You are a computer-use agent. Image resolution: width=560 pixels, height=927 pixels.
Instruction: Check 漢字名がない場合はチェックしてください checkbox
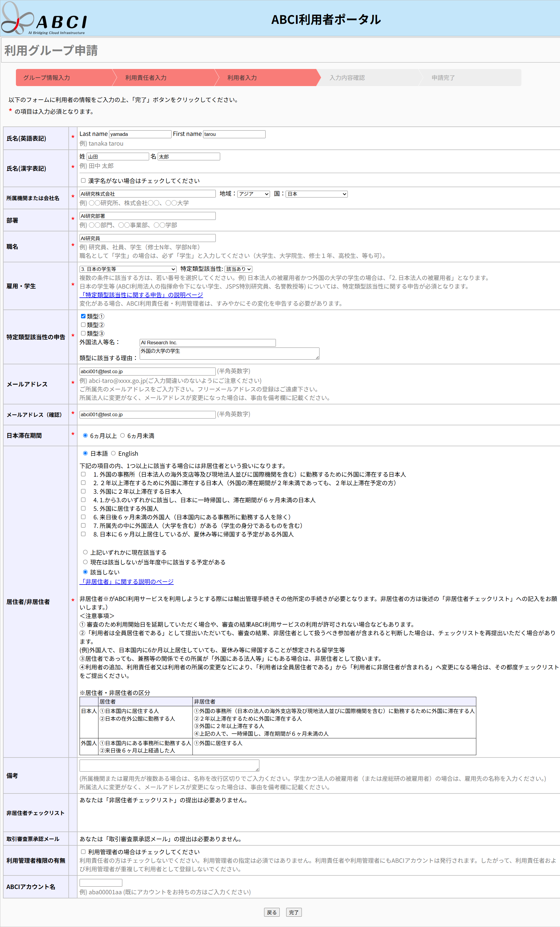83,181
